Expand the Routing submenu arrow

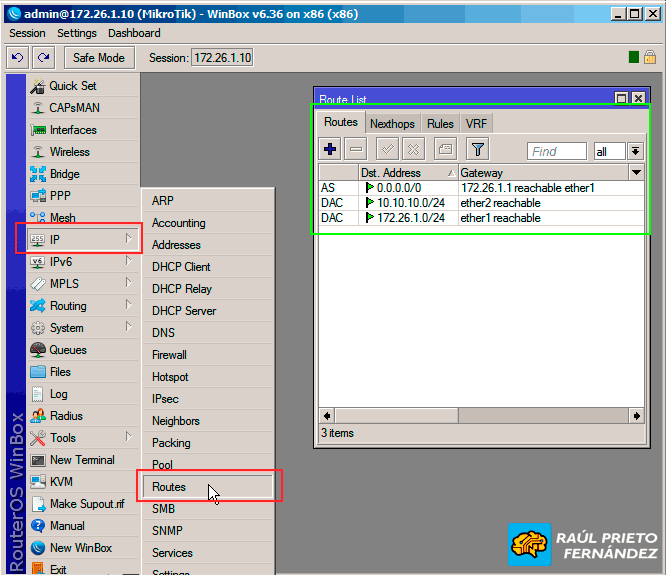pyautogui.click(x=128, y=306)
